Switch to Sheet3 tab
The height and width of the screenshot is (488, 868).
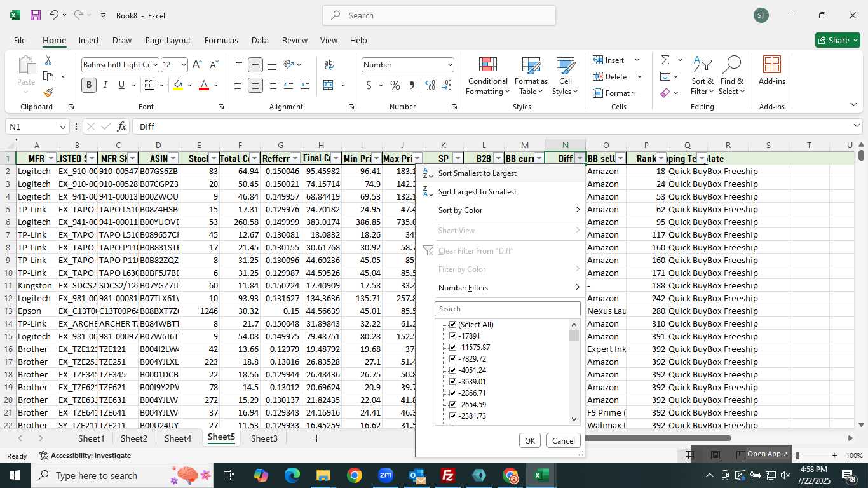(264, 438)
